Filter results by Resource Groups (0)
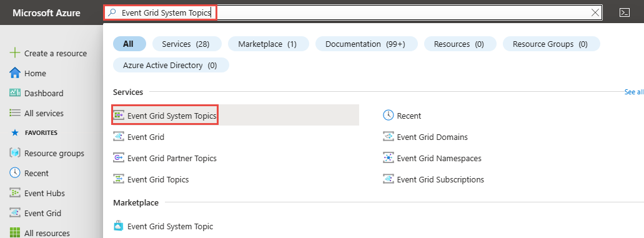The image size is (644, 238). 551,44
